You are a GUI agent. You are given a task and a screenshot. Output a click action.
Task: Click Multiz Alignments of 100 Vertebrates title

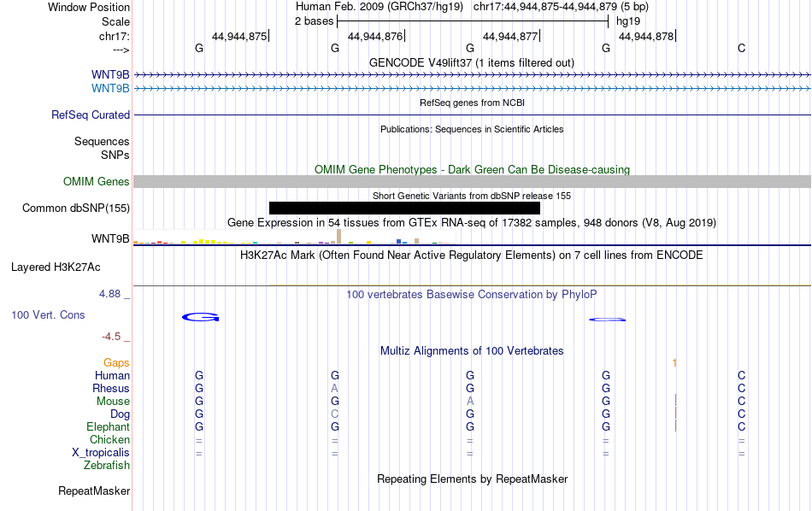(x=471, y=351)
